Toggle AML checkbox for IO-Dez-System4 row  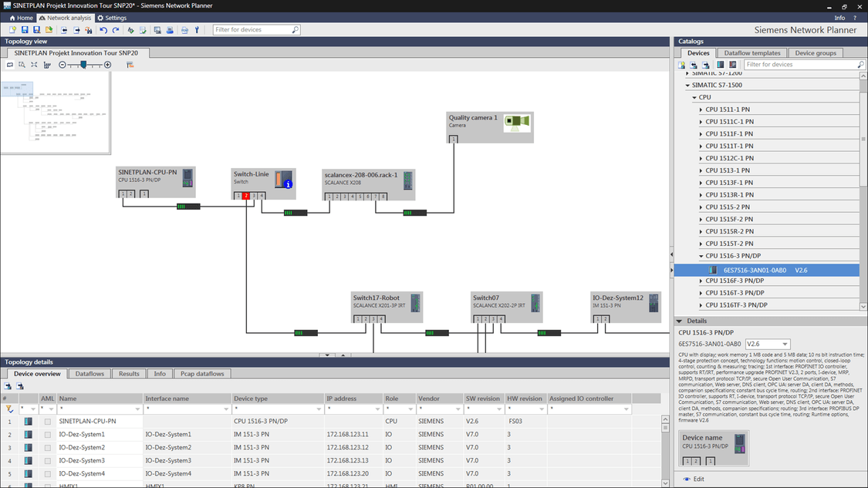(48, 474)
